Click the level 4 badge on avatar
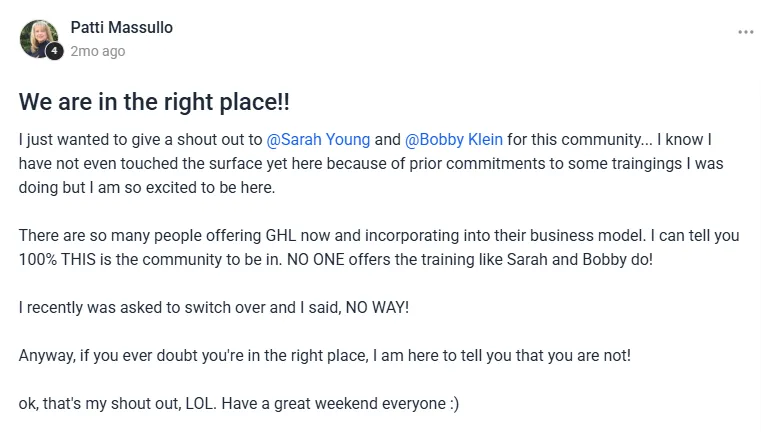The image size is (761, 432). click(54, 50)
